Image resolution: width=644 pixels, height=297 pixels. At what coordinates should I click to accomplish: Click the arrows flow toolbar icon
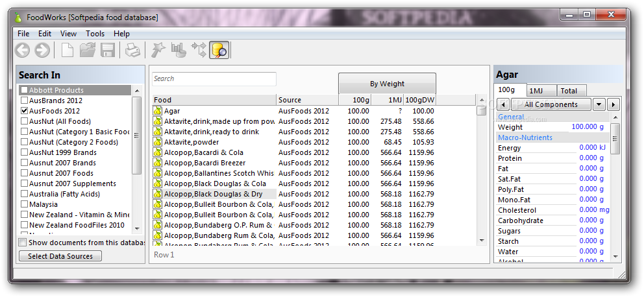tap(199, 51)
